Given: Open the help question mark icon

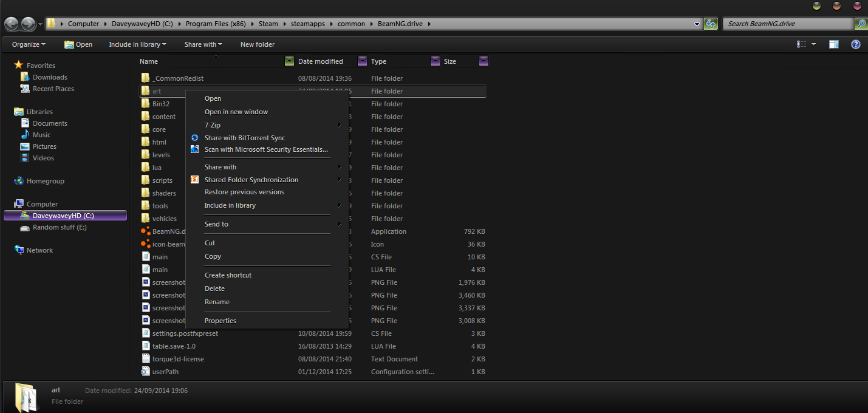Looking at the screenshot, I should coord(855,44).
